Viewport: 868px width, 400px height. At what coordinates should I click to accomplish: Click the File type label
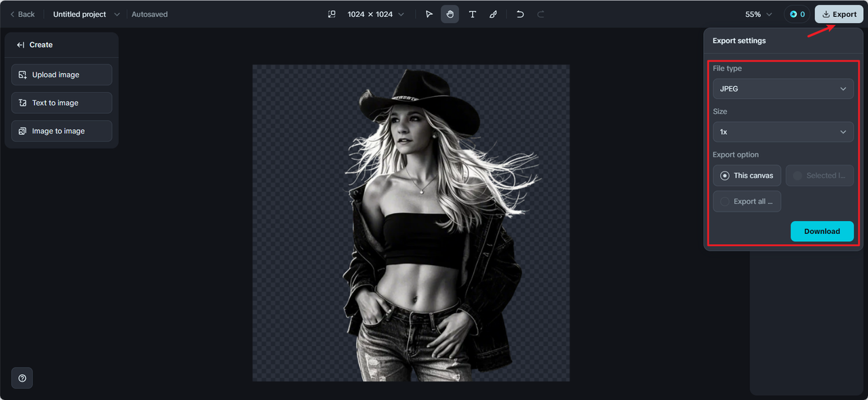pos(727,68)
